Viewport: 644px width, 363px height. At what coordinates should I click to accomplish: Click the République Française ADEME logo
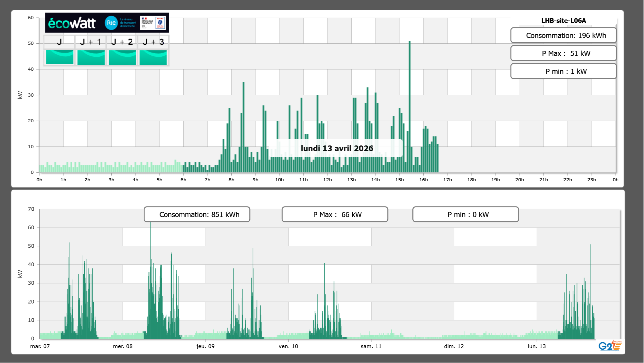point(153,23)
